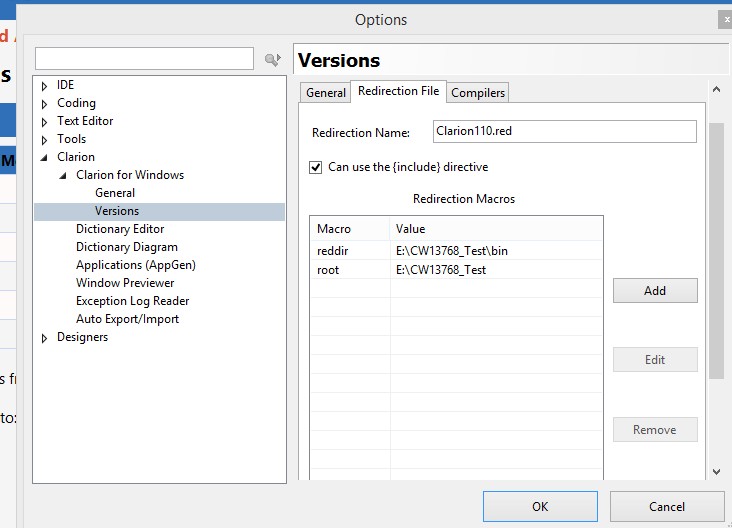Viewport: 732px width, 528px height.
Task: Click the scrollbar down arrow
Action: [716, 471]
